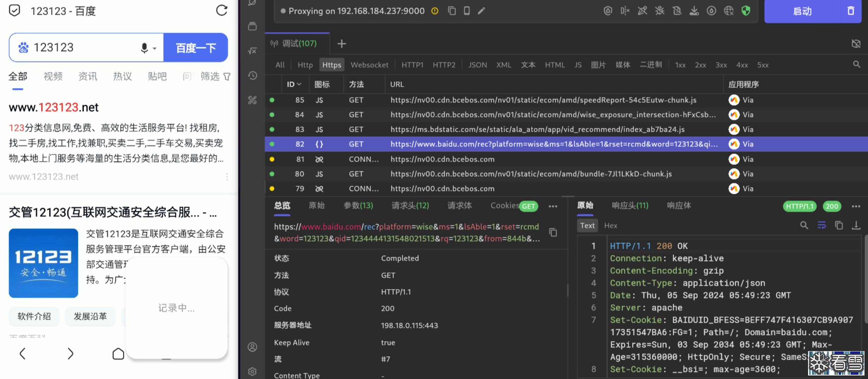This screenshot has width=868, height=379.
Task: Select request row 85 speedReport chunk.js
Action: tap(566, 100)
